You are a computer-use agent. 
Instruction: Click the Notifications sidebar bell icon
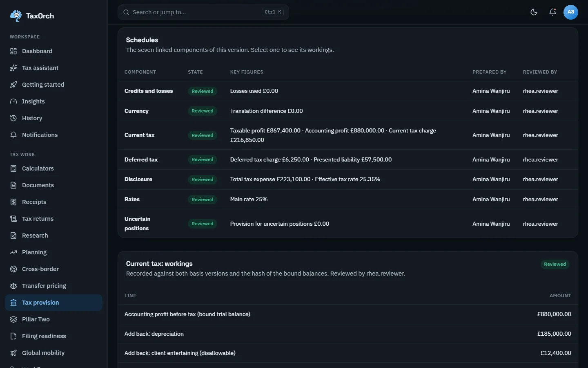[13, 135]
